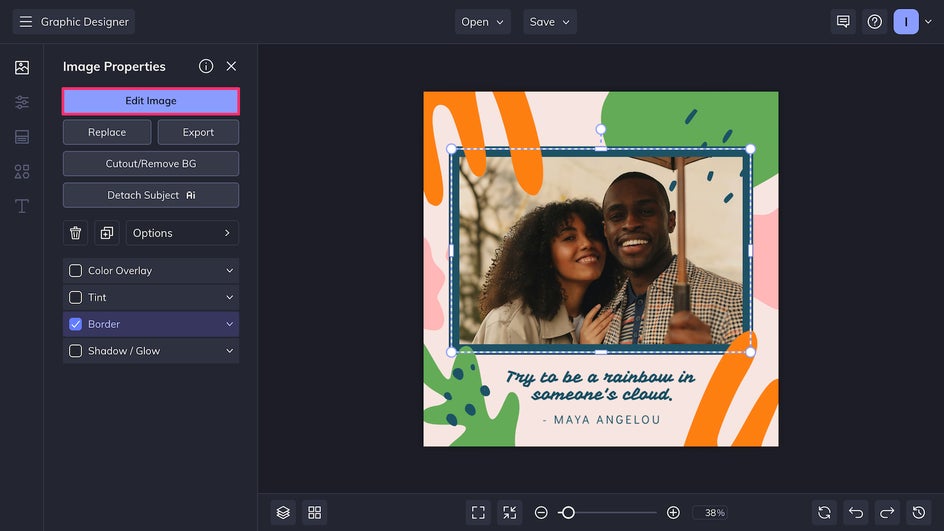This screenshot has height=531, width=944.
Task: Open the Graphic Designer hamburger menu
Action: 26,22
